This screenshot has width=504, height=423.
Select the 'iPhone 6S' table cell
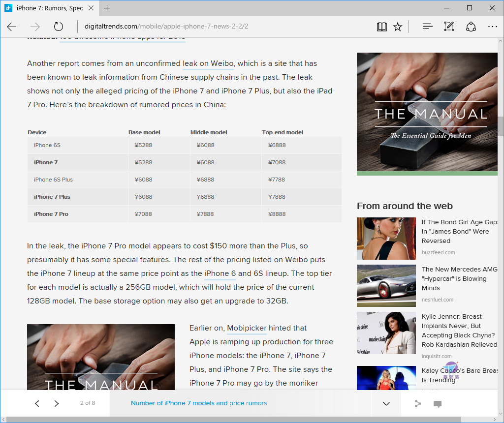pyautogui.click(x=78, y=145)
